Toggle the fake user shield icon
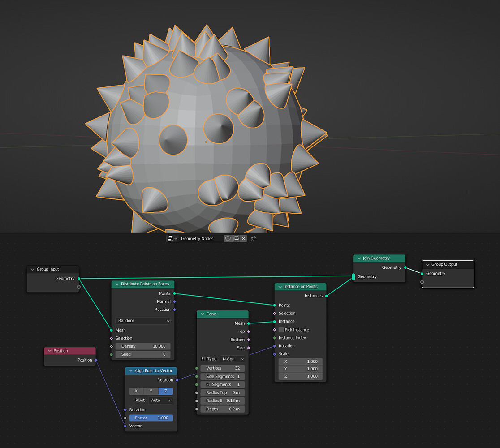 point(228,238)
